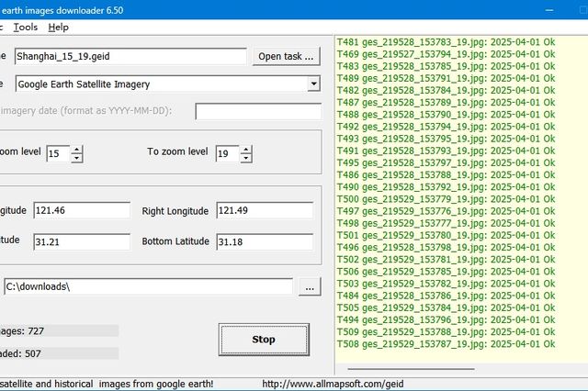Select log line T505 ges_219529_153784_19.jpg
The height and width of the screenshot is (391, 588).
(446, 307)
